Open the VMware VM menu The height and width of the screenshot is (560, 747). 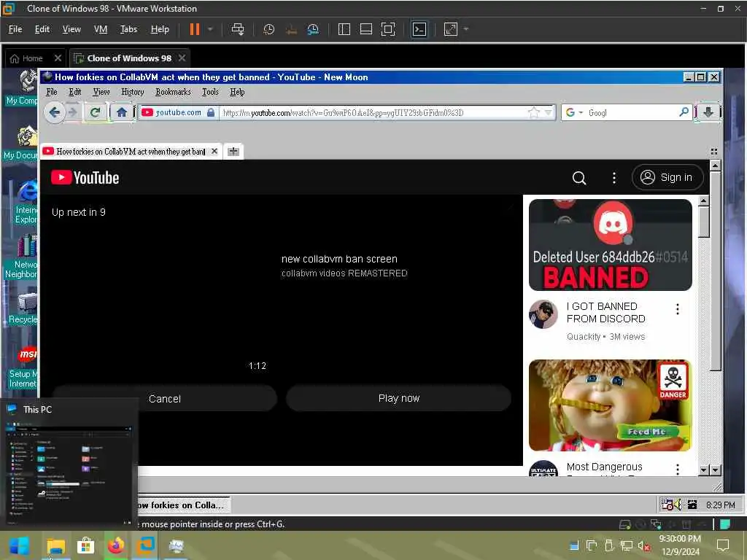point(101,29)
